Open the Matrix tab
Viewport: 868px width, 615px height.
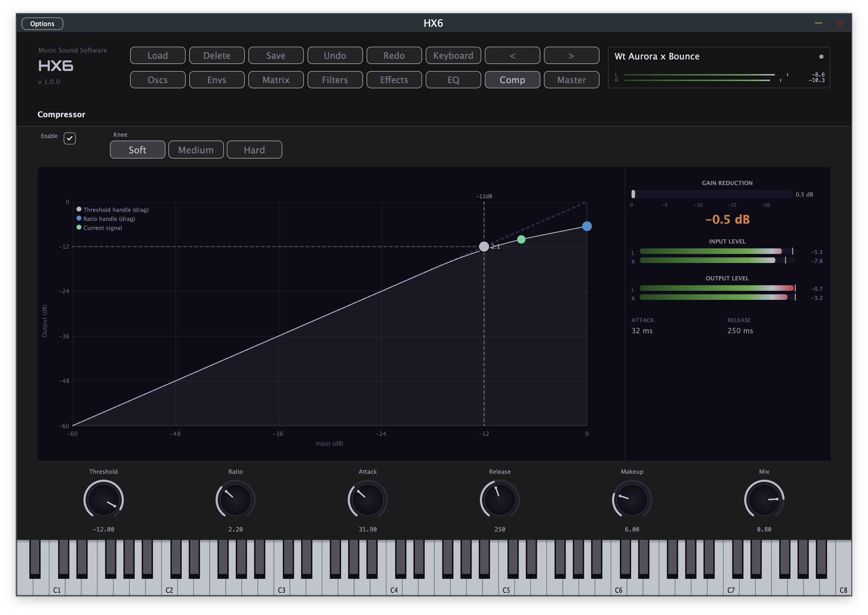[x=275, y=80]
